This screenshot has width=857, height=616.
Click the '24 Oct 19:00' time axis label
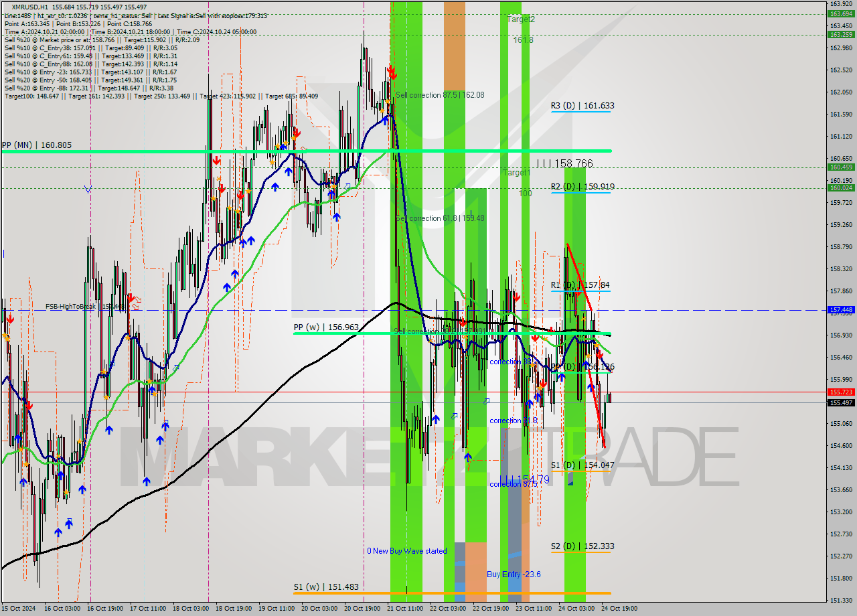[619, 609]
